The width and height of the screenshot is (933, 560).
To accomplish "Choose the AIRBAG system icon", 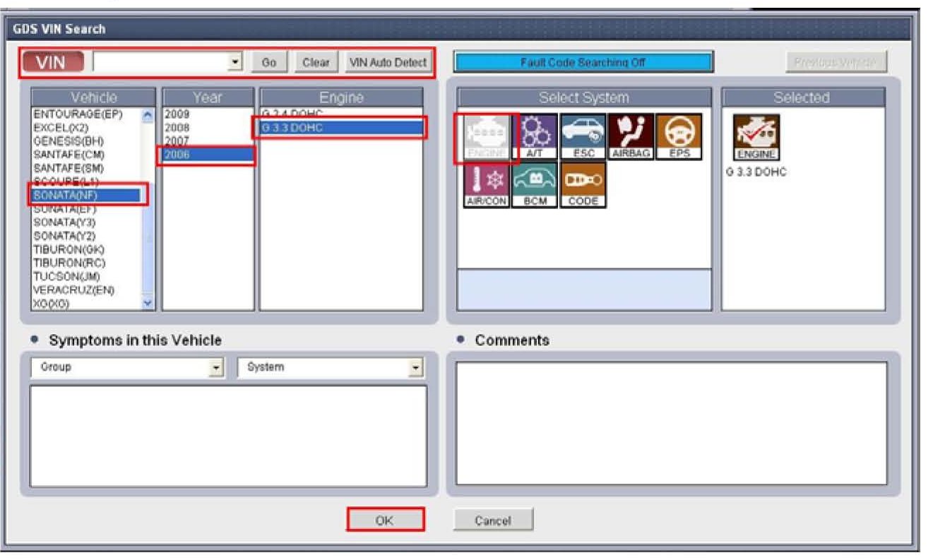I will pyautogui.click(x=631, y=137).
